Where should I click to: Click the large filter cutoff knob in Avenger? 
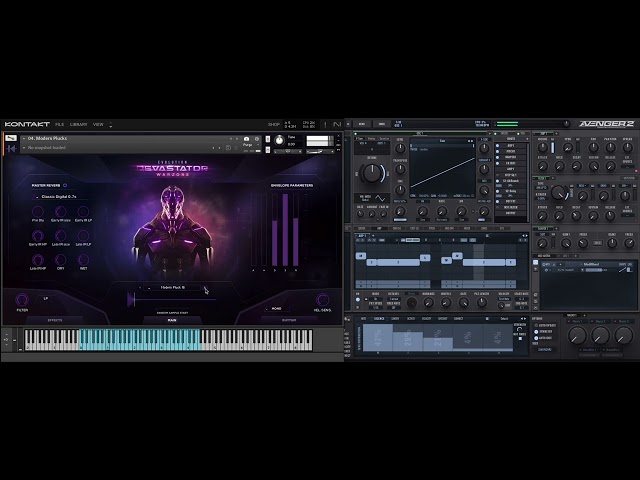[558, 192]
